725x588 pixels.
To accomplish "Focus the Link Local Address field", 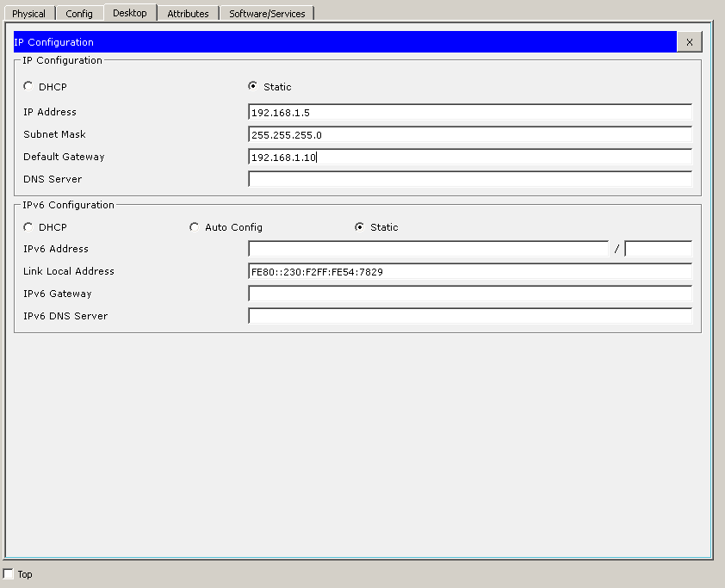I will point(470,271).
